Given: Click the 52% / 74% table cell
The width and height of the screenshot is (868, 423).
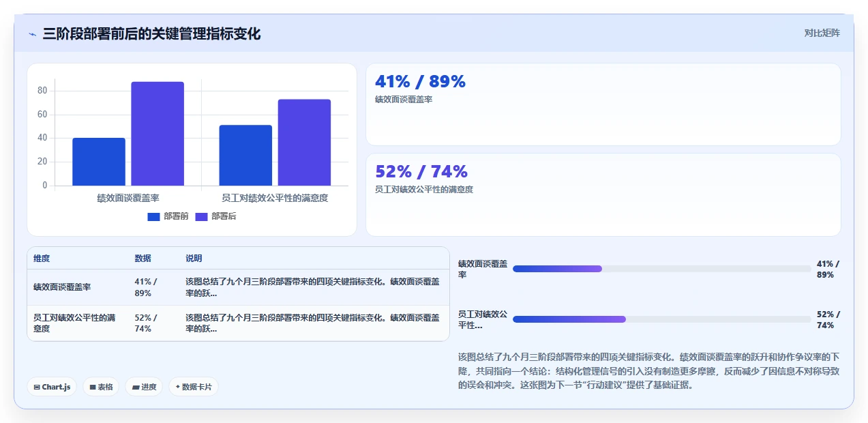Looking at the screenshot, I should click(x=146, y=323).
